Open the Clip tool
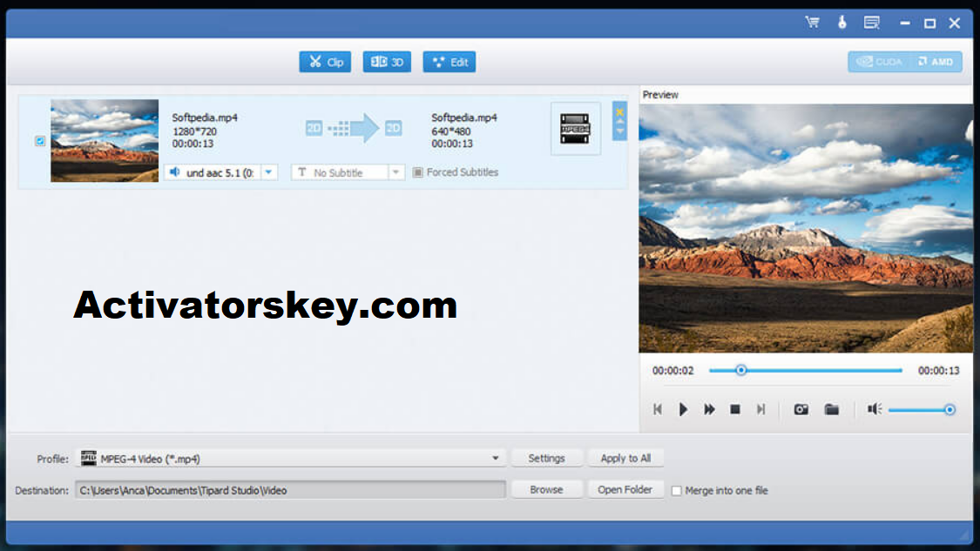Screen dimensions: 980x551 (x=325, y=62)
